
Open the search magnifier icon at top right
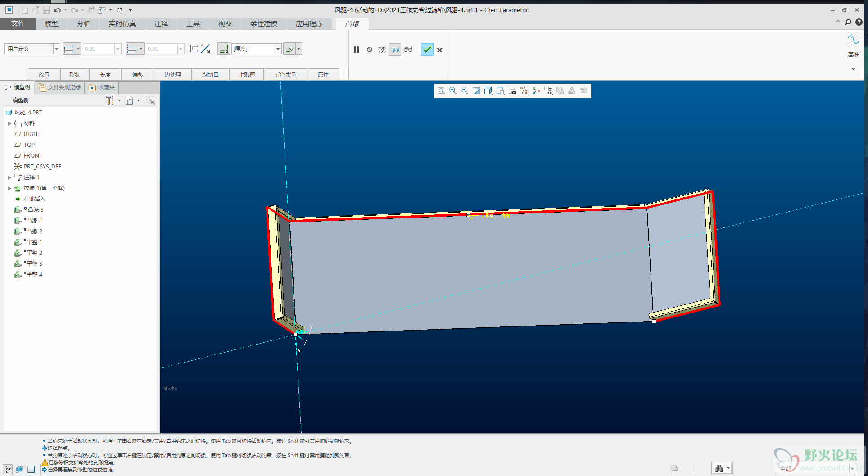click(x=848, y=22)
